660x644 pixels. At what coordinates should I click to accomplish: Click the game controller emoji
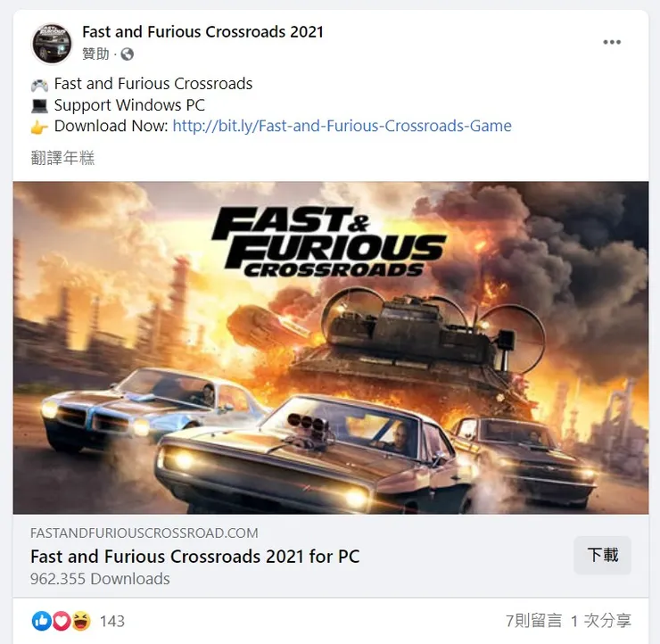coord(39,85)
